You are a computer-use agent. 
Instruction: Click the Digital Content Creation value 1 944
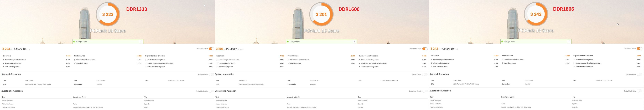pyautogui.click(x=638, y=56)
